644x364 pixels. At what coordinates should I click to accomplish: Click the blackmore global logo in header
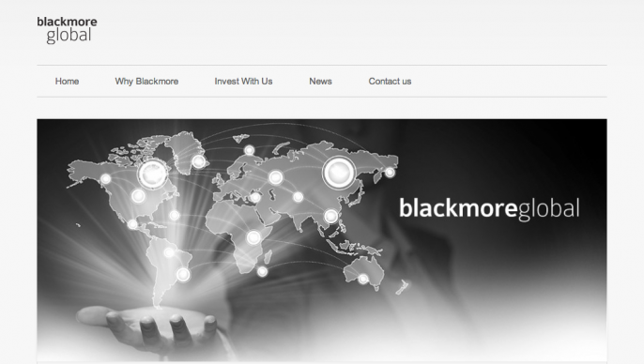(x=67, y=30)
